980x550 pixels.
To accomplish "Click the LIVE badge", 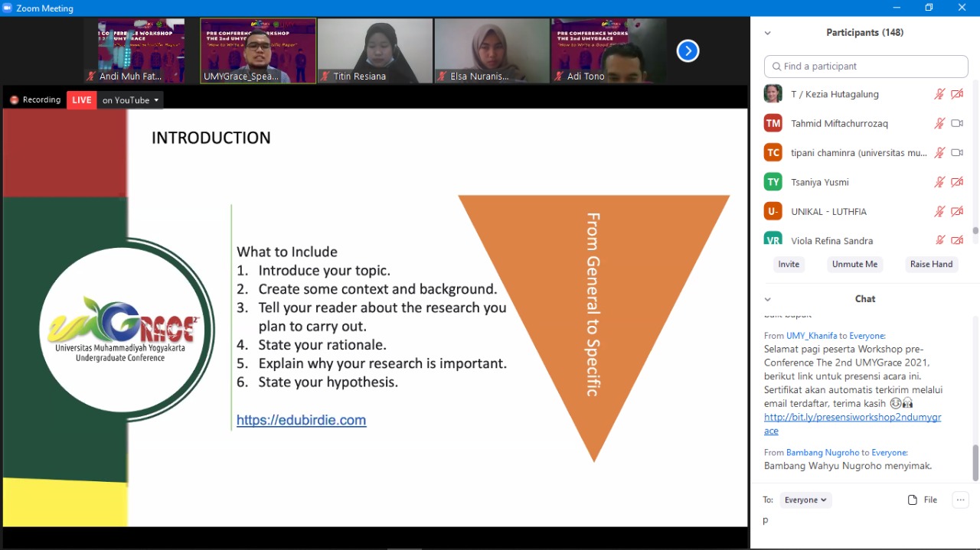I will click(82, 100).
